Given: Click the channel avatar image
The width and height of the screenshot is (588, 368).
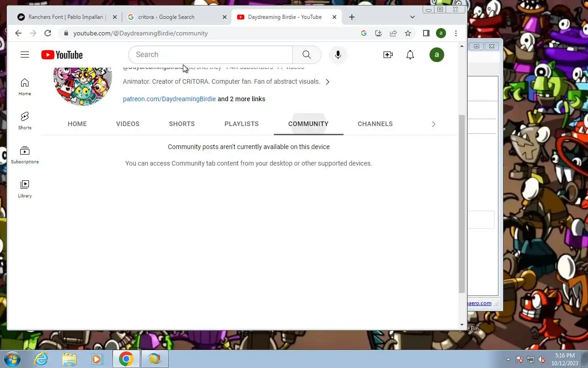Looking at the screenshot, I should (83, 86).
